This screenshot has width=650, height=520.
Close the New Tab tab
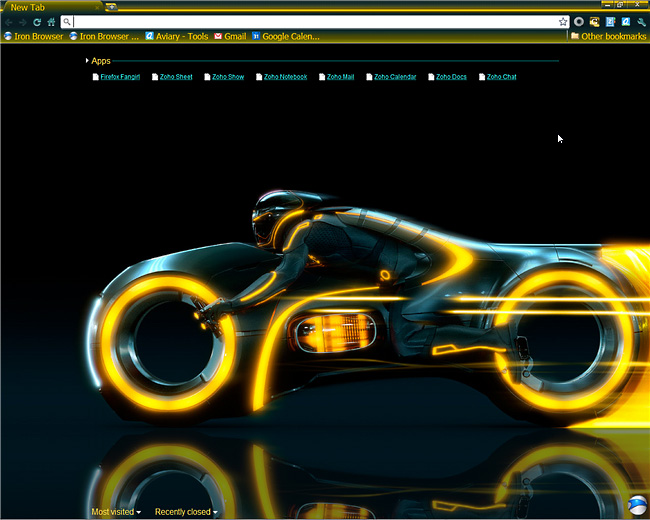[x=97, y=7]
